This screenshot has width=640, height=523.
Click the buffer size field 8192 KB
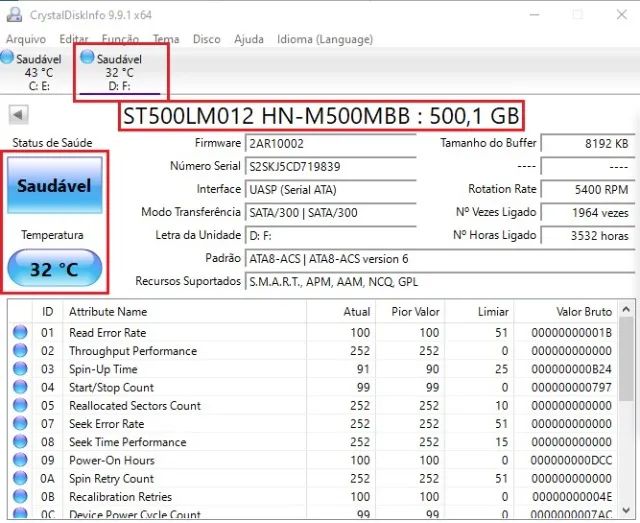[588, 144]
